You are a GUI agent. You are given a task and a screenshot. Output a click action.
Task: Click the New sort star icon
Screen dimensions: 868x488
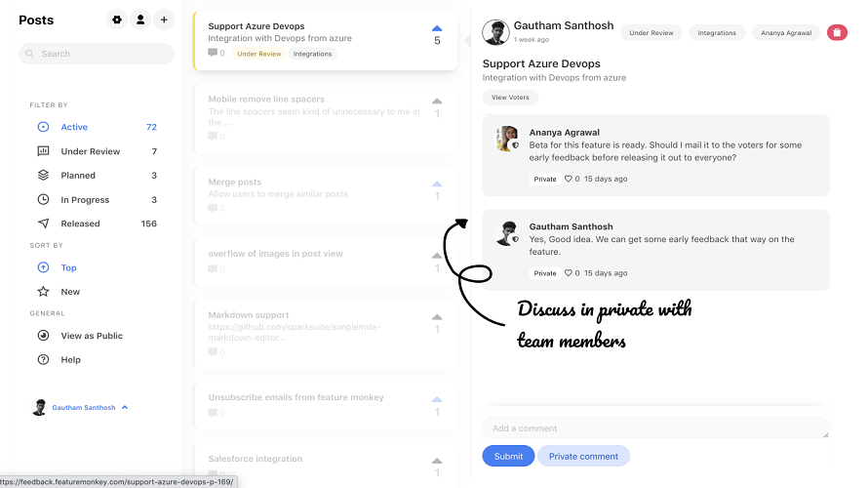tap(43, 292)
